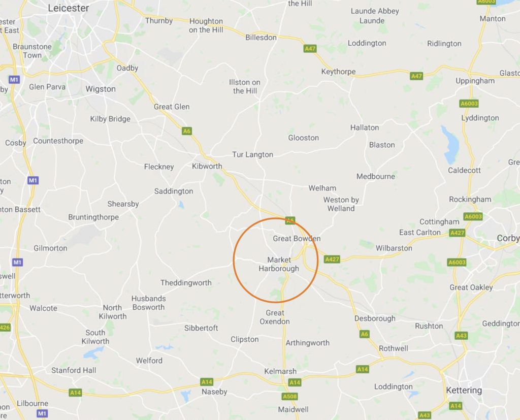Click the Corby town label
This screenshot has width=520, height=420.
(508, 238)
